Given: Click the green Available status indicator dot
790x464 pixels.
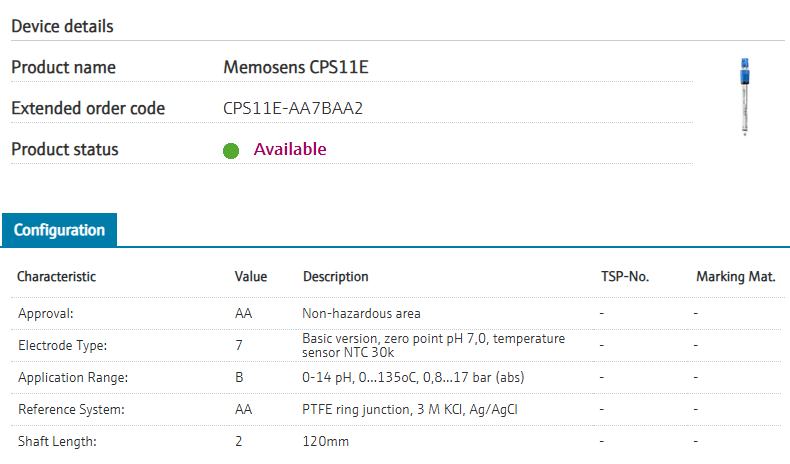Looking at the screenshot, I should click(231, 151).
